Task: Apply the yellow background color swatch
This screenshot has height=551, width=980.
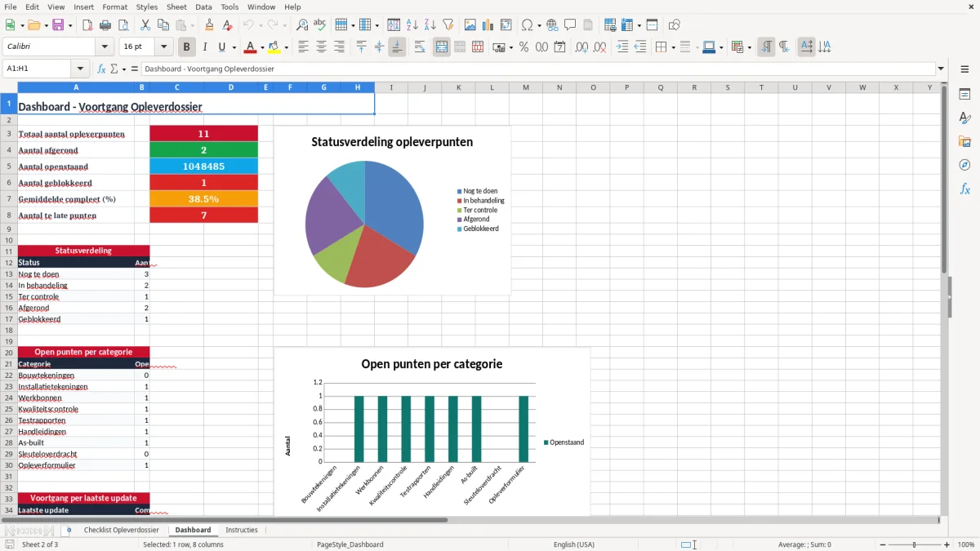Action: click(274, 47)
